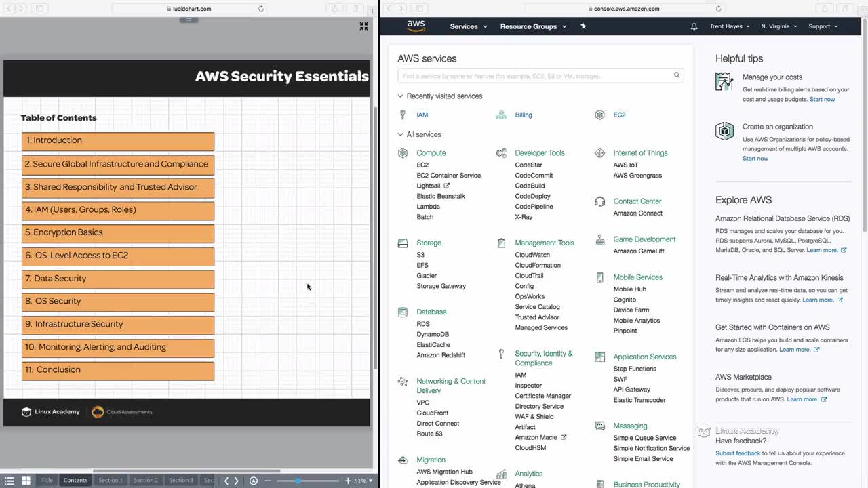The height and width of the screenshot is (488, 868).
Task: Exit fullscreen in the Lucidchart window
Action: (363, 26)
